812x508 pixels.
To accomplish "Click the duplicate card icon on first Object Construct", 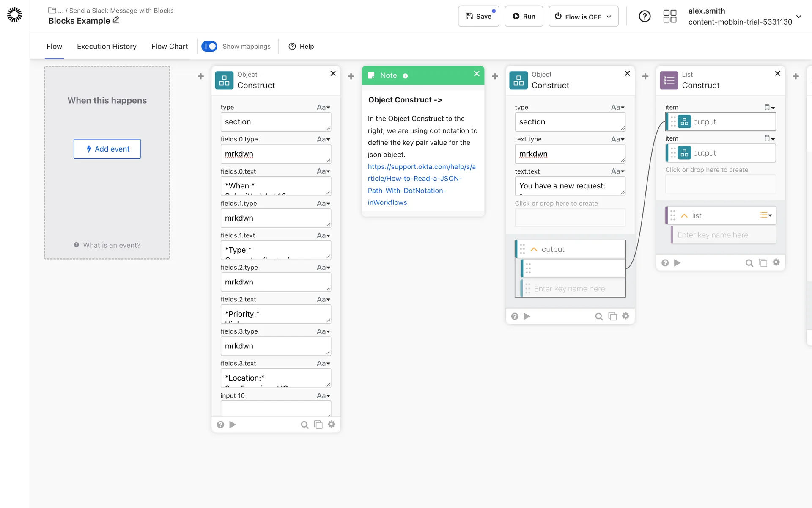I will tap(318, 425).
